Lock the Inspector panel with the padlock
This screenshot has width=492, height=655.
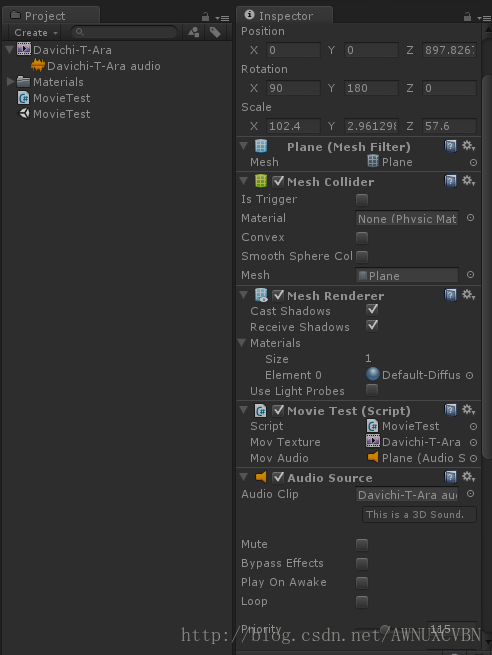[467, 17]
